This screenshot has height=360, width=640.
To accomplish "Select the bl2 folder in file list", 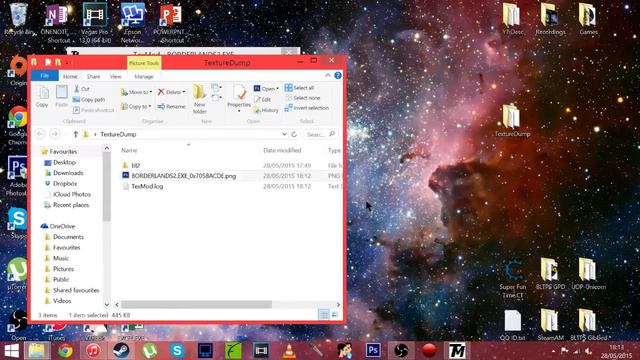I will (x=136, y=165).
